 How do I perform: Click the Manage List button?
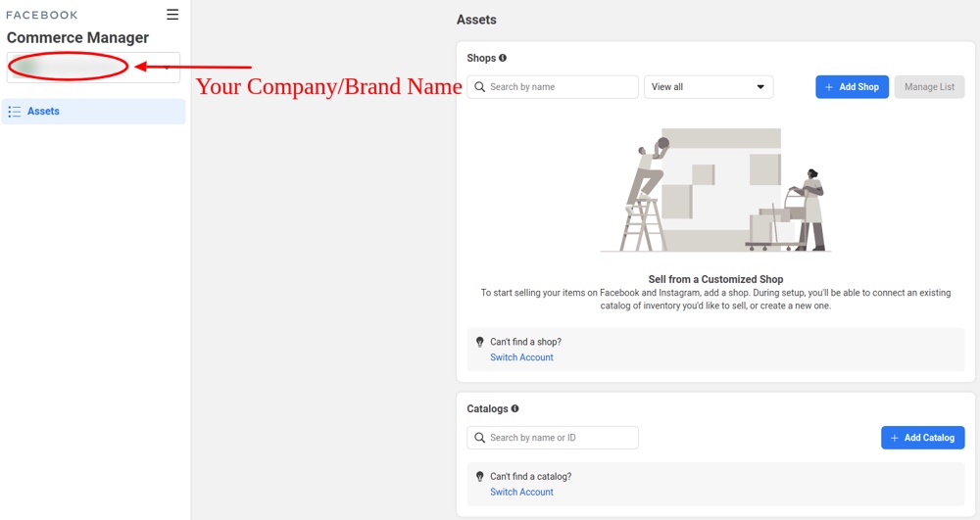[929, 87]
